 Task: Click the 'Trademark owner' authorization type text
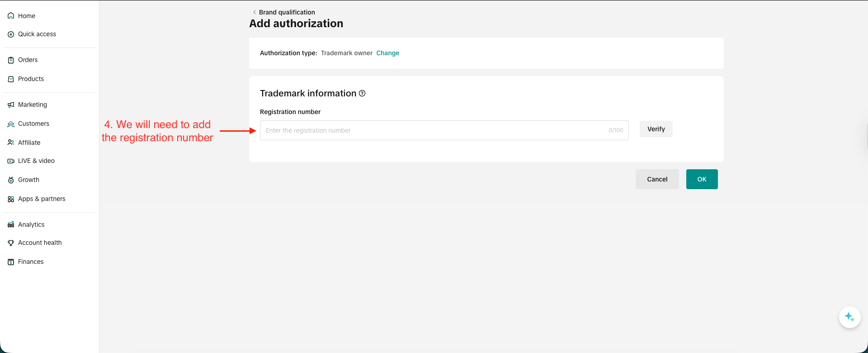(x=347, y=53)
